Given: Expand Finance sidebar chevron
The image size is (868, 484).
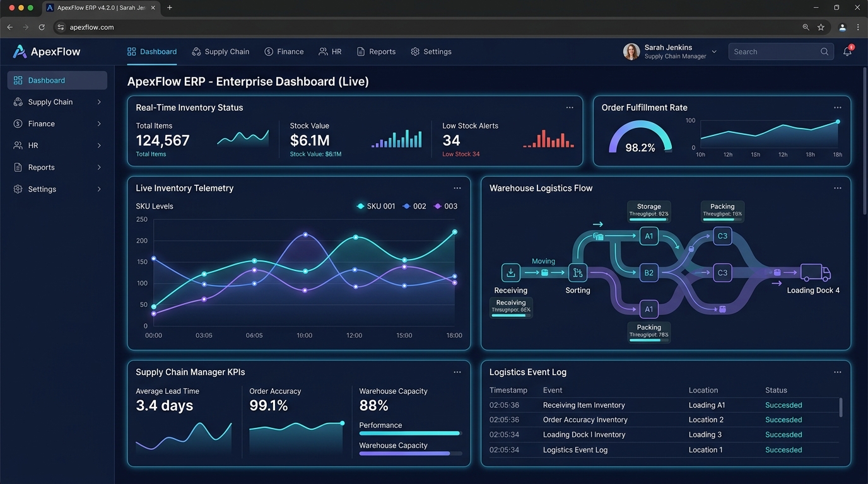Looking at the screenshot, I should 99,124.
